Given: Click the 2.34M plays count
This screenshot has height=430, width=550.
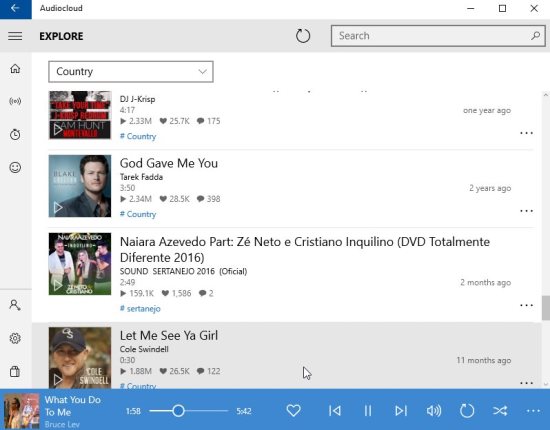Looking at the screenshot, I should [136, 199].
